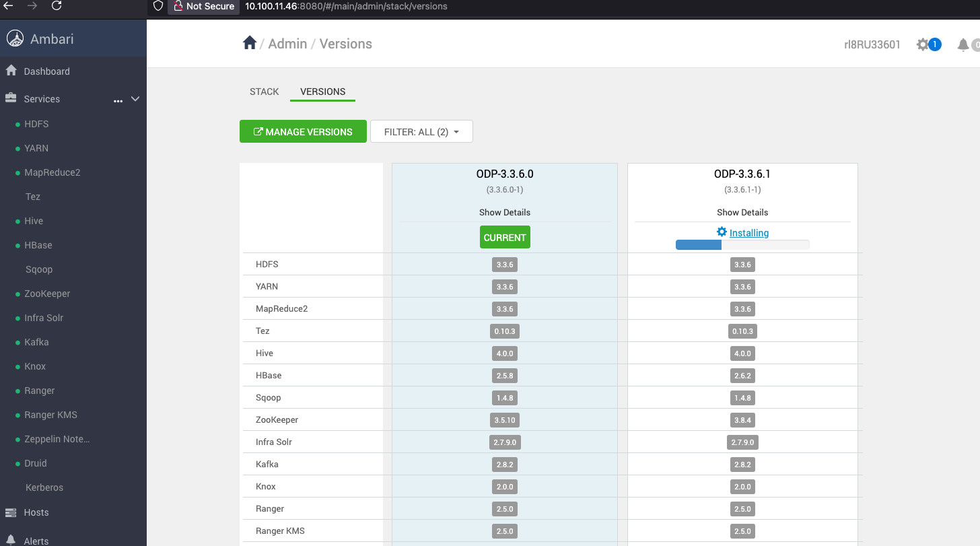Open Services actions ellipsis menu
This screenshot has width=980, height=546.
[x=118, y=100]
